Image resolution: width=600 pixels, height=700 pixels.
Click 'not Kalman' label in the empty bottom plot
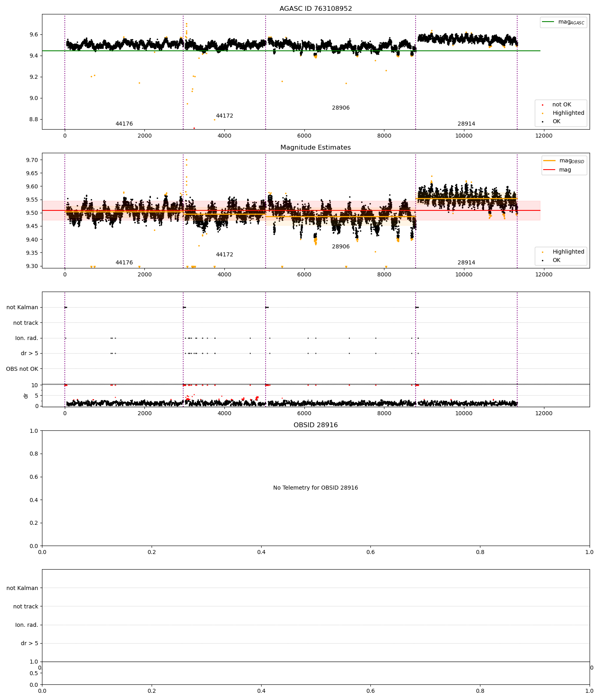tap(22, 588)
